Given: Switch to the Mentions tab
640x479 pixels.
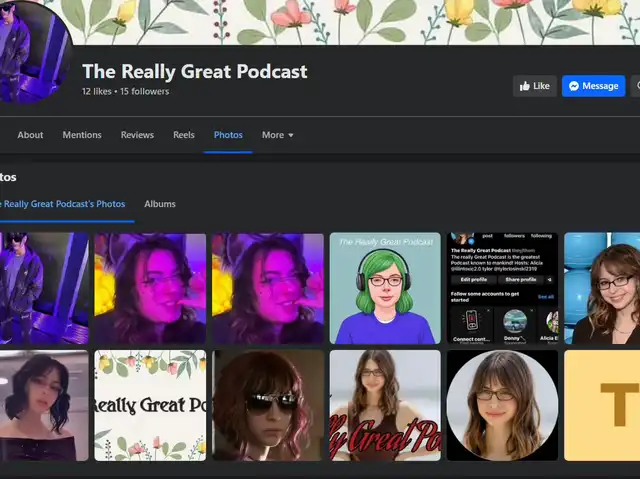Looking at the screenshot, I should point(82,135).
